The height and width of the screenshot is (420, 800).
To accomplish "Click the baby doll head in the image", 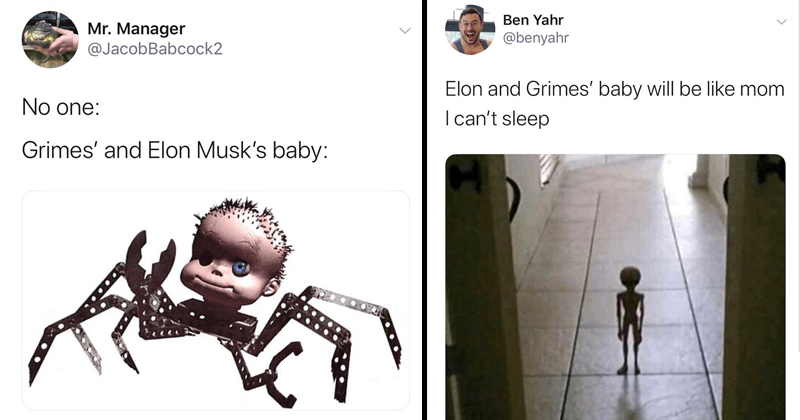I will [236, 257].
